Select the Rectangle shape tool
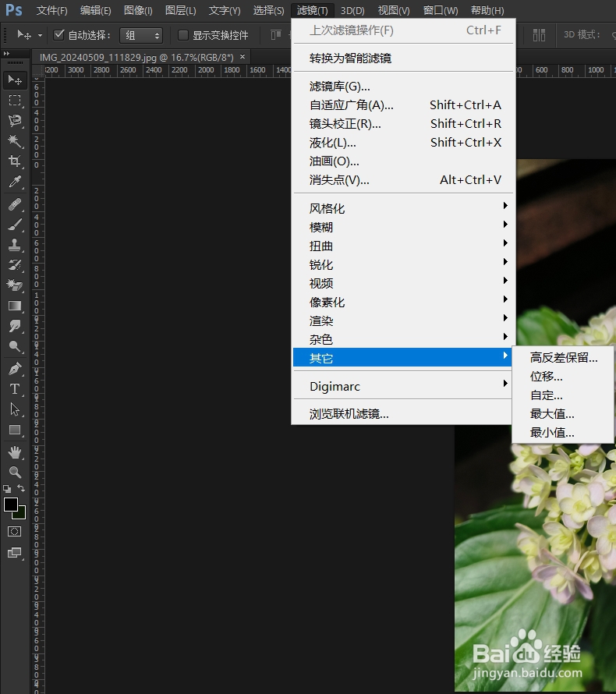The image size is (616, 694). 15,430
